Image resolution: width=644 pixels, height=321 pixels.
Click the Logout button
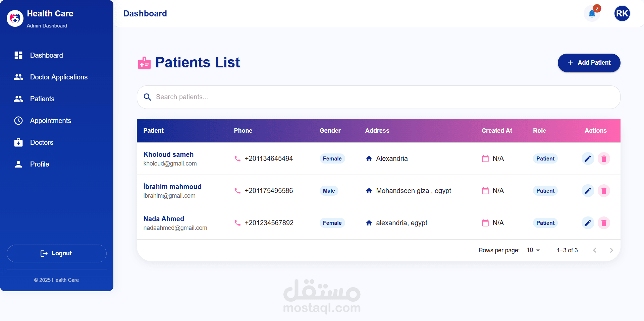pos(57,253)
